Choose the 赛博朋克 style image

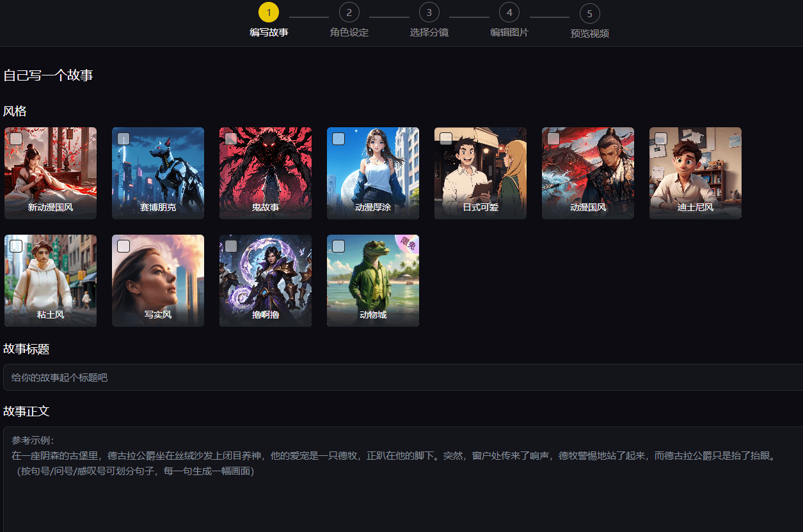(158, 173)
